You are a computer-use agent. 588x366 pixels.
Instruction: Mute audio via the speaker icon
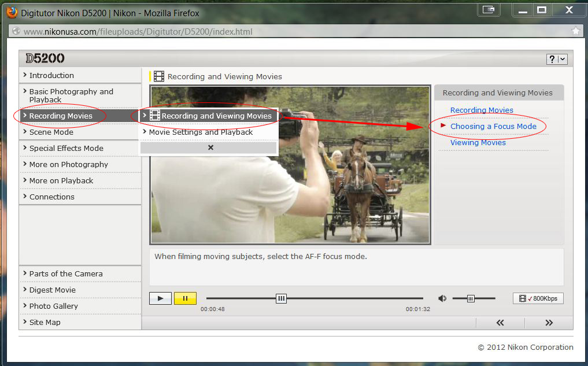(442, 298)
